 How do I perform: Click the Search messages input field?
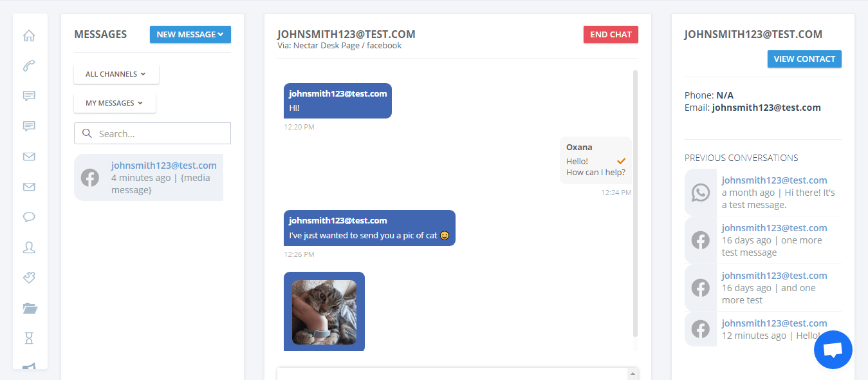pos(152,133)
